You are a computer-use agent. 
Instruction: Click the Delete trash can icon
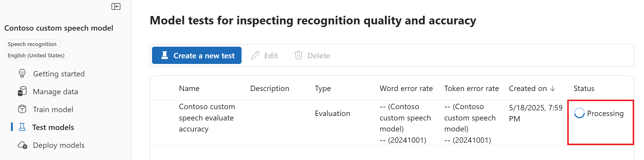click(x=298, y=55)
